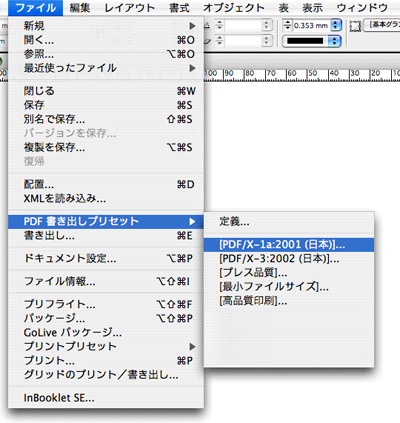Viewport: 400px width, 423px height.
Task: Choose 書き出し... menu item
Action: (x=106, y=236)
